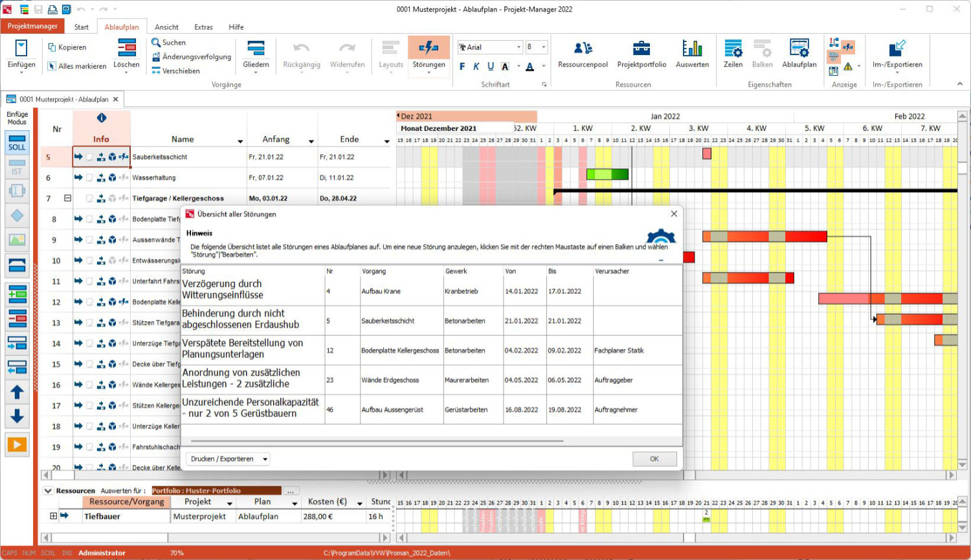Click the font color A button

pyautogui.click(x=530, y=67)
